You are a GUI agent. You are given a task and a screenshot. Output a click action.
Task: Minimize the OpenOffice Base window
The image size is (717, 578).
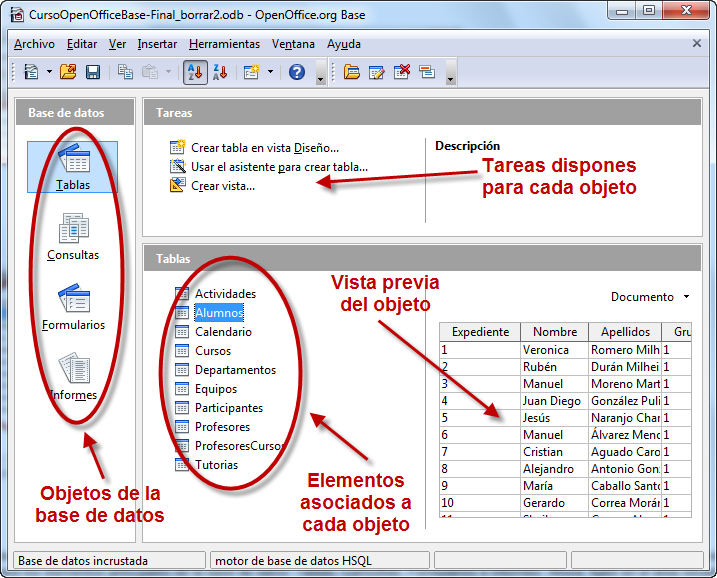click(621, 11)
